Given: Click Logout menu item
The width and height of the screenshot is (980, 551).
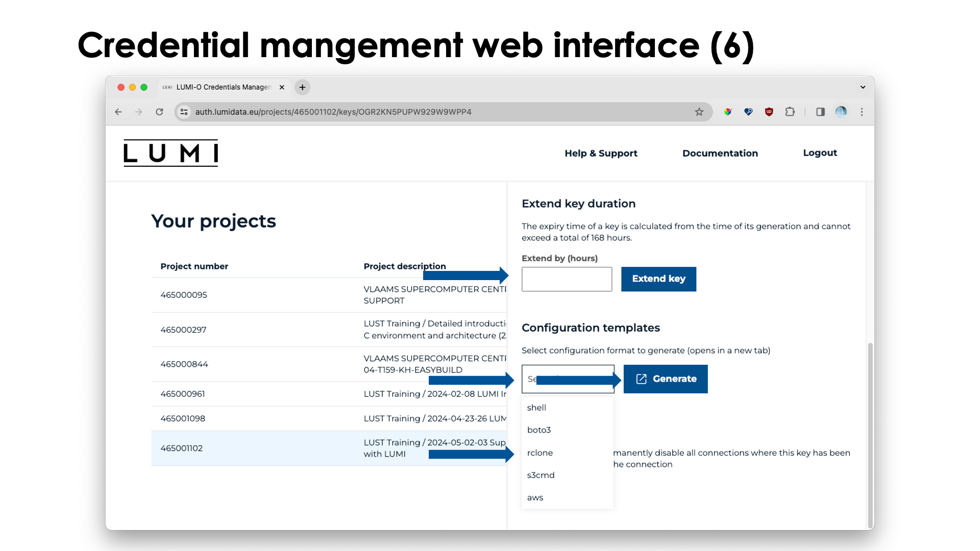Looking at the screenshot, I should (x=819, y=152).
